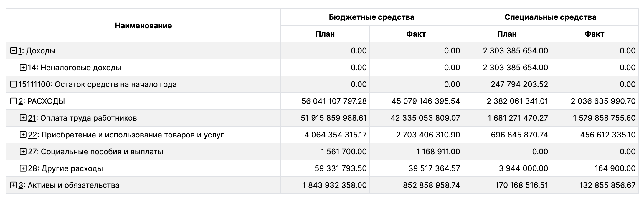This screenshot has width=644, height=200.
Task: Open code link 15111100
Action: pos(34,84)
